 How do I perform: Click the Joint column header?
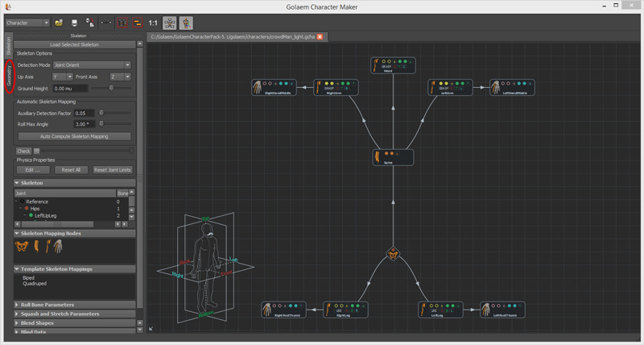pyautogui.click(x=65, y=193)
